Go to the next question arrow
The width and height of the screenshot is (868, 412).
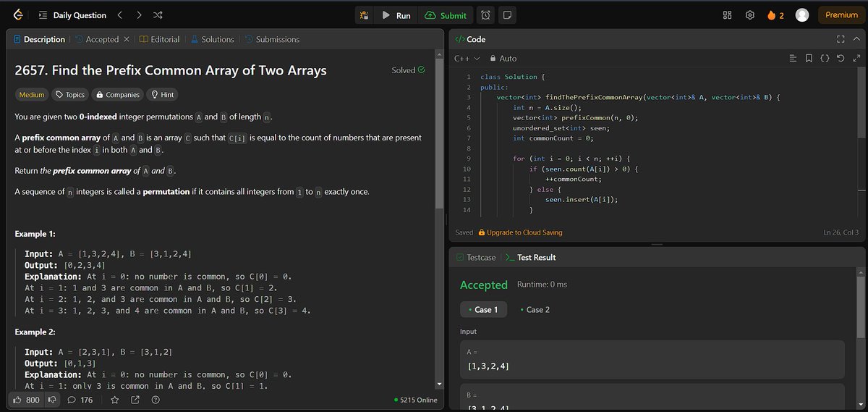click(x=139, y=15)
